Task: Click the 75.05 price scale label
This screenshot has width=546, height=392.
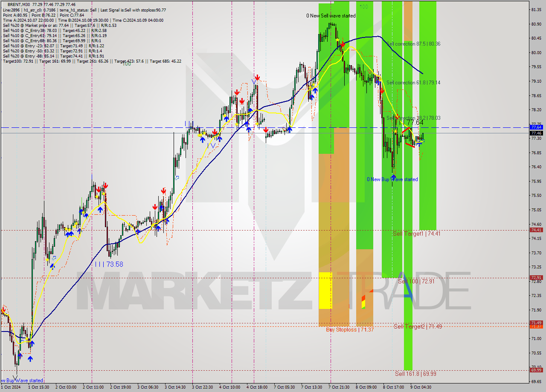Action: [536, 210]
